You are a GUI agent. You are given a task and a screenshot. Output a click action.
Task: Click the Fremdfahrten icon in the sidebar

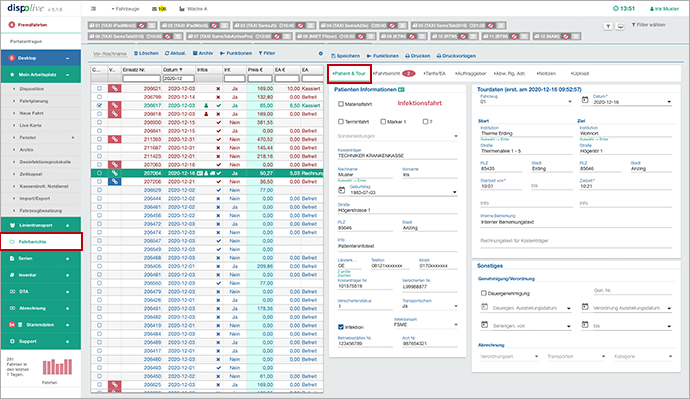[12, 25]
